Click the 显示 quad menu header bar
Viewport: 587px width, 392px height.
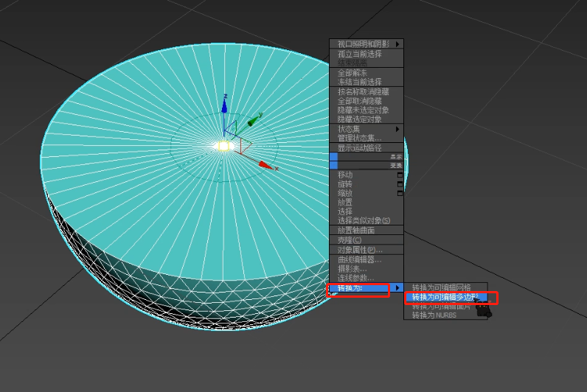point(367,157)
